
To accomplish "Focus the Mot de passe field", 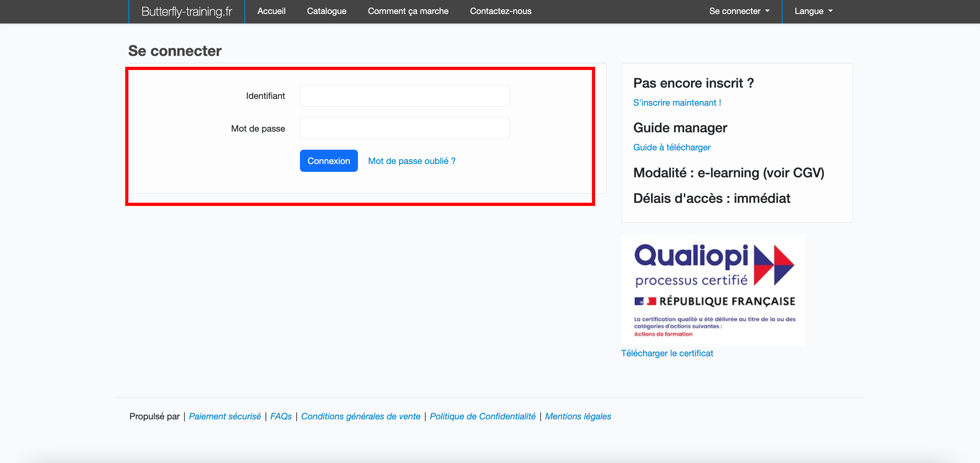I will pos(404,128).
